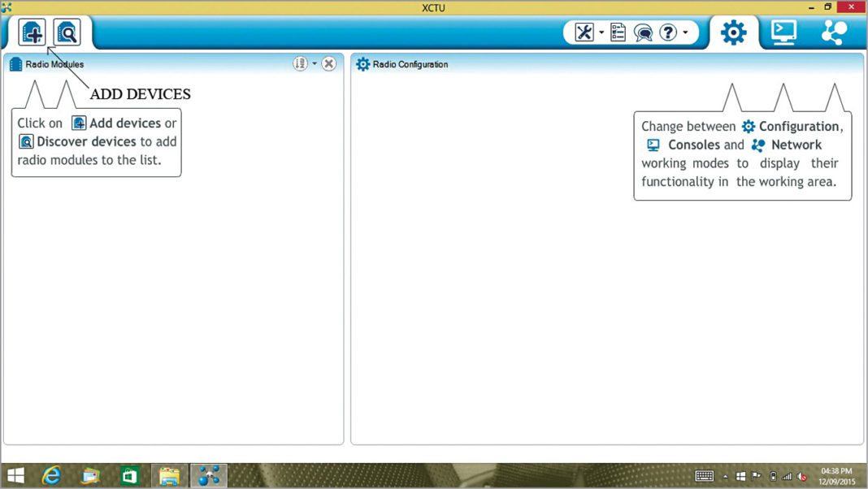This screenshot has width=868, height=489.
Task: Click the Add devices icon
Action: (32, 32)
